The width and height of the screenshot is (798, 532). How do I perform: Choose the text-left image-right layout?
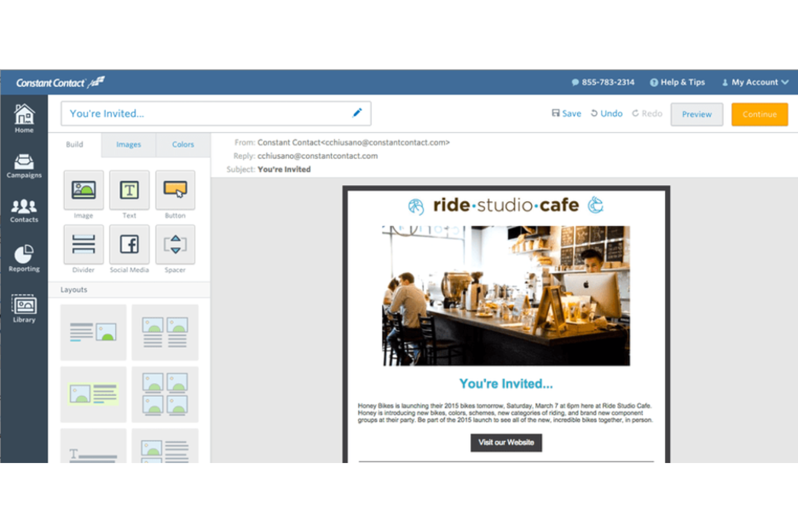[x=93, y=332]
